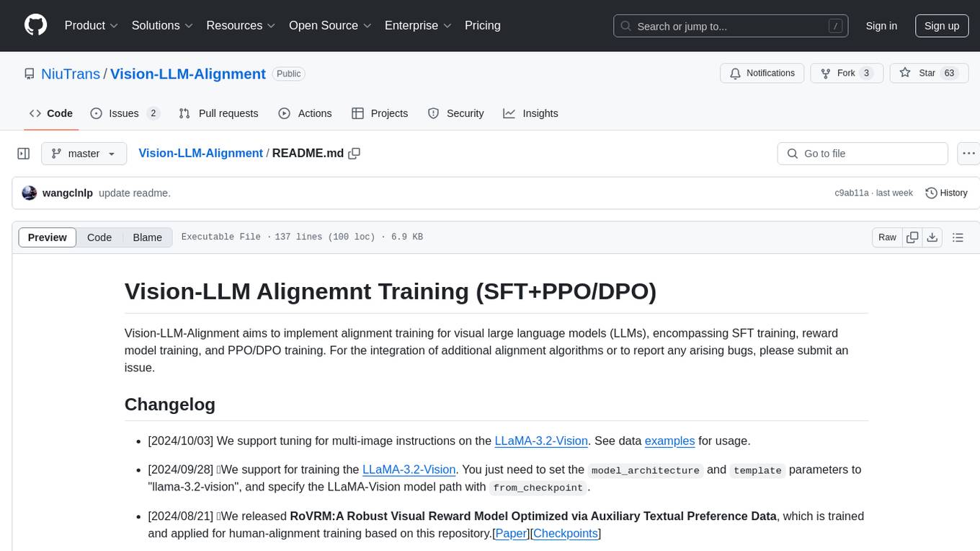The width and height of the screenshot is (980, 551).
Task: Expand the Product menu
Action: point(92,25)
